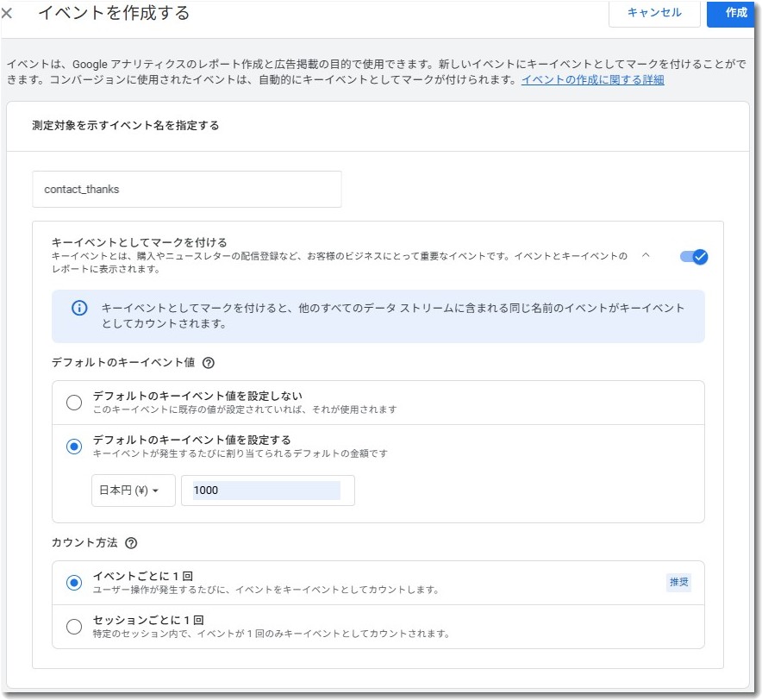This screenshot has width=762, height=700.
Task: Click the default value field showing 1000
Action: 265,491
